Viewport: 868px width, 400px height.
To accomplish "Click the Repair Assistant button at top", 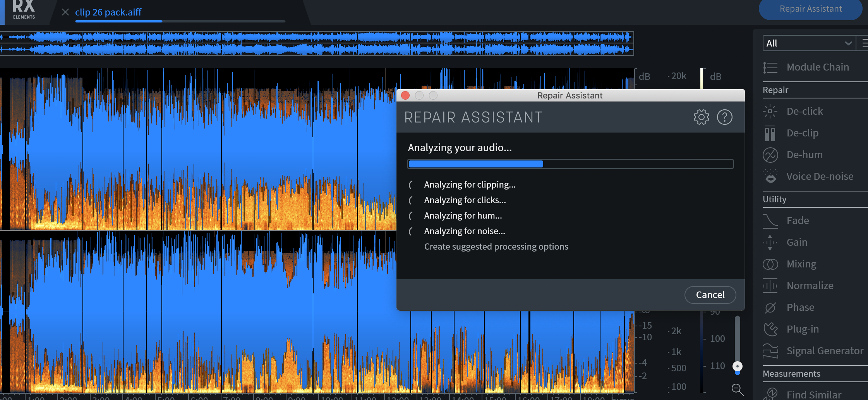I will (x=810, y=9).
